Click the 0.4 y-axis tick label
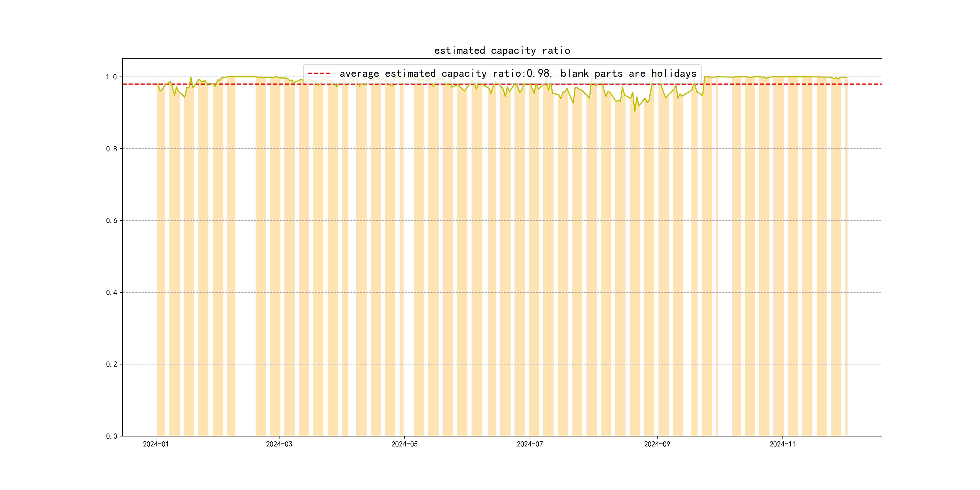This screenshot has width=980, height=490. click(112, 292)
